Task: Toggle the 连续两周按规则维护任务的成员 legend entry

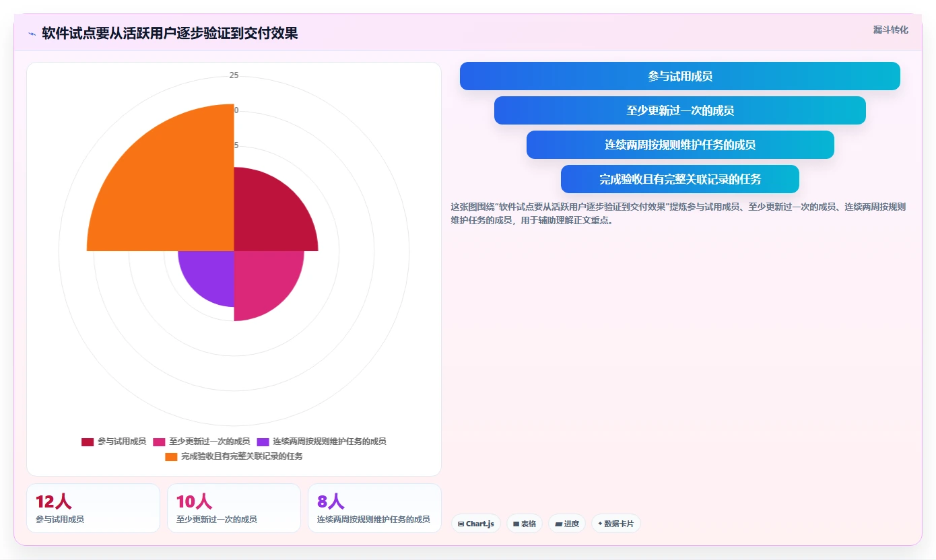Action: (321, 442)
